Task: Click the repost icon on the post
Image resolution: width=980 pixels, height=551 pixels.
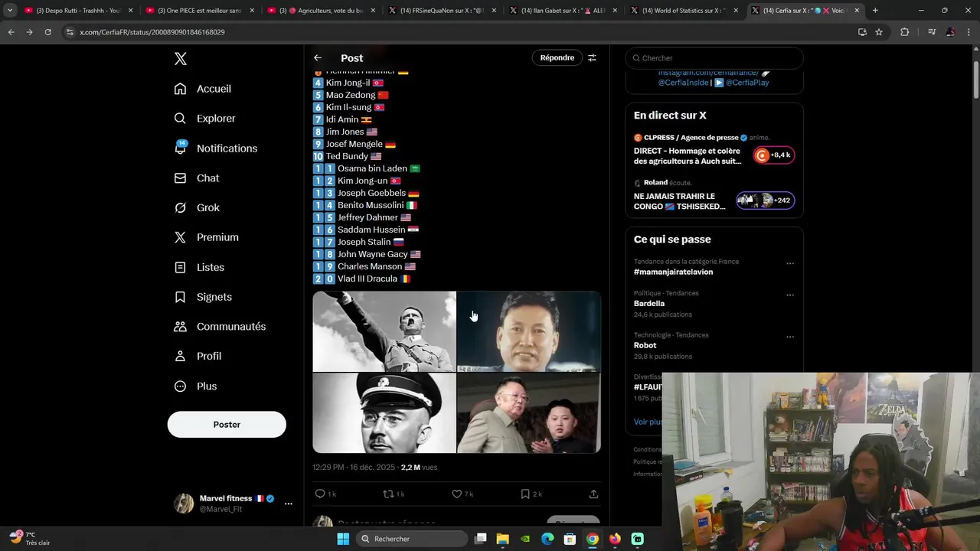Action: (x=388, y=494)
